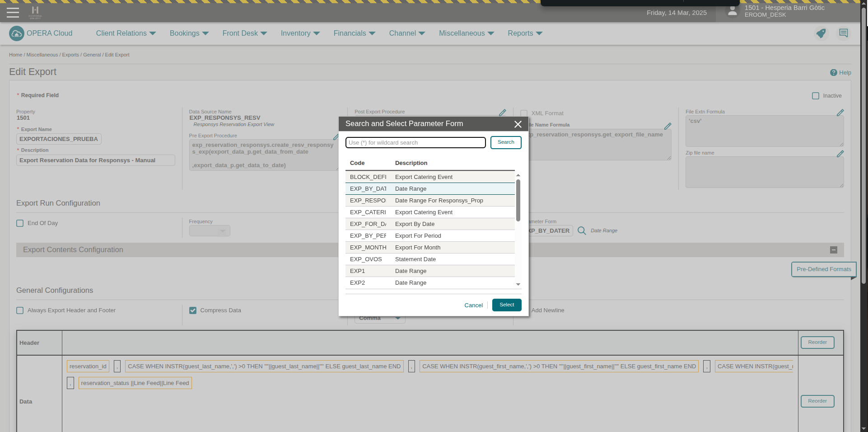Click the parameter list scrollbar down arrow
The image size is (868, 432).
(x=518, y=285)
